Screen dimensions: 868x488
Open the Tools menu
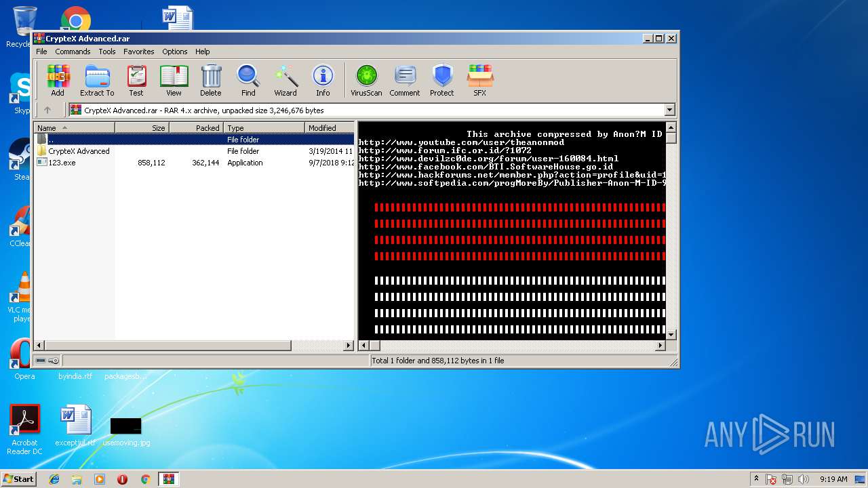point(107,52)
